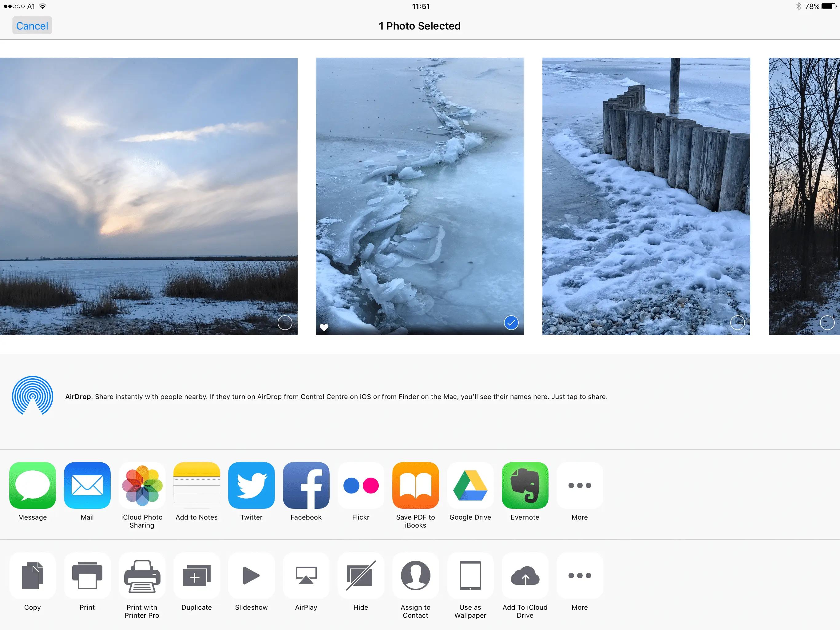Tap the Twitter share icon
Image resolution: width=840 pixels, height=630 pixels.
pos(251,485)
